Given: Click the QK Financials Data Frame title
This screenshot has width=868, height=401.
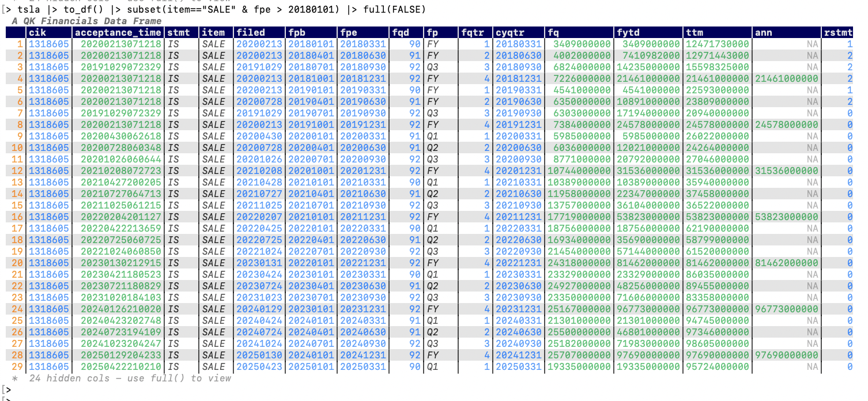Looking at the screenshot, I should (x=86, y=21).
